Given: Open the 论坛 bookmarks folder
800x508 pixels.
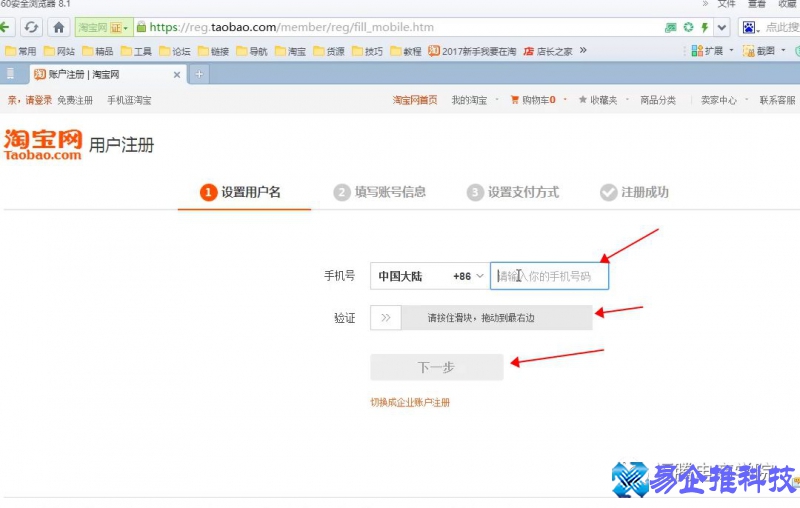Looking at the screenshot, I should pos(174,51).
